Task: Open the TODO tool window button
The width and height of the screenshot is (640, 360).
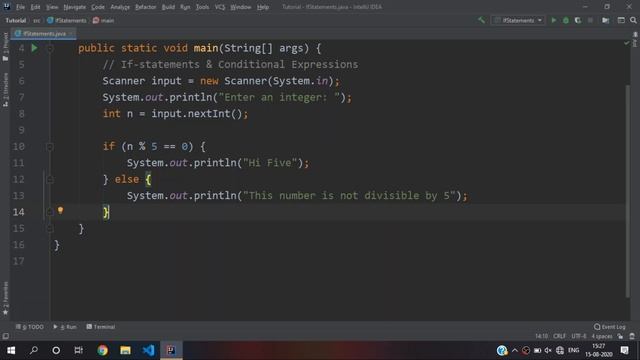Action: (x=29, y=327)
